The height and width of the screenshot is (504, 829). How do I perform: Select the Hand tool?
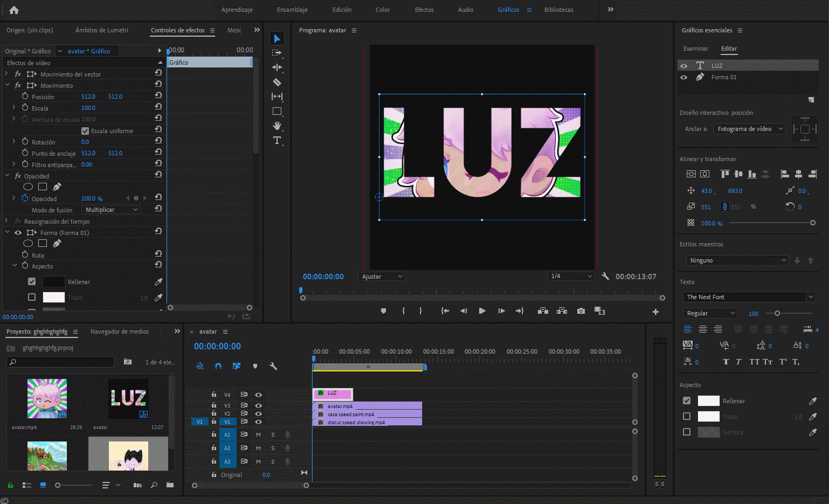pyautogui.click(x=277, y=126)
